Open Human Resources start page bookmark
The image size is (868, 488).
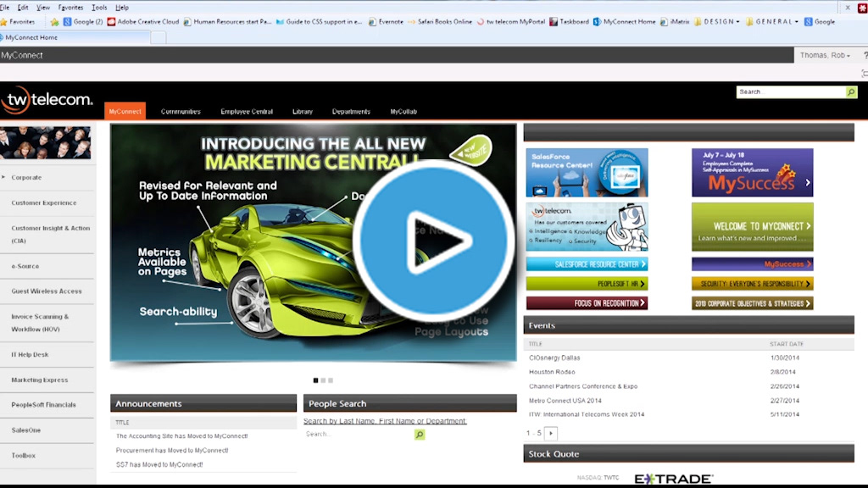227,21
